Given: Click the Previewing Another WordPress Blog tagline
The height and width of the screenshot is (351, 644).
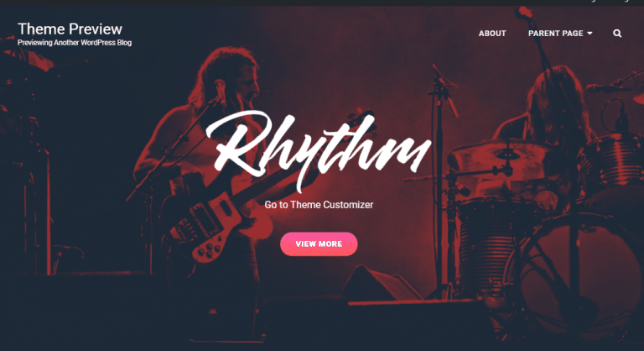Looking at the screenshot, I should point(75,43).
